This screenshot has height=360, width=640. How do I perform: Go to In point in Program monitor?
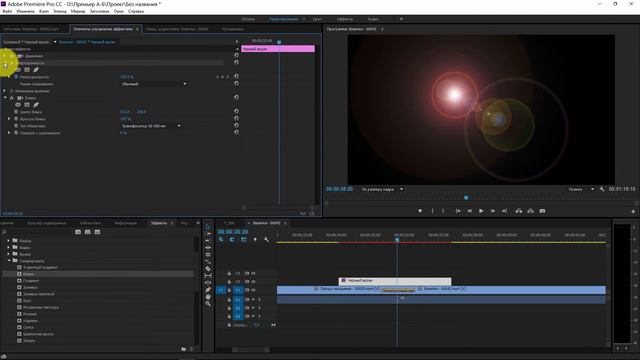tap(458, 211)
